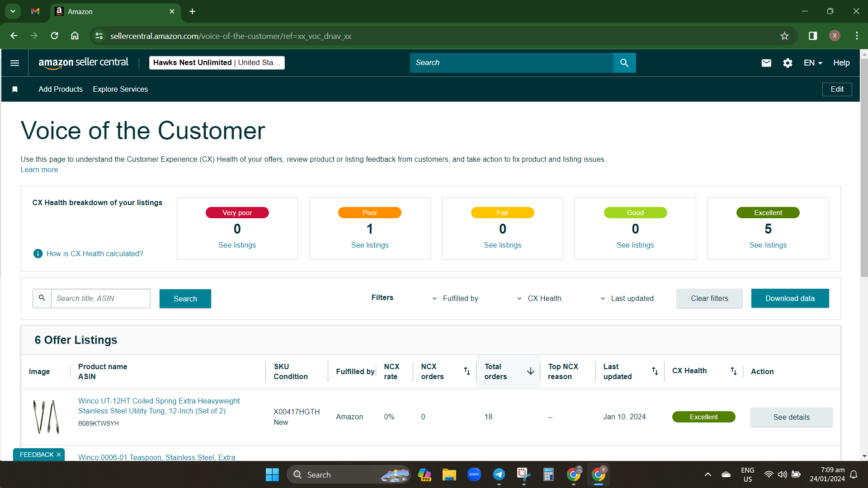Click the bookmark icon in navigation bar
This screenshot has width=868, height=488.
click(15, 89)
